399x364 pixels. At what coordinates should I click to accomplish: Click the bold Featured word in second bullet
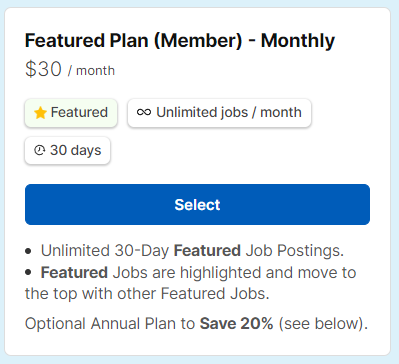[x=74, y=273]
